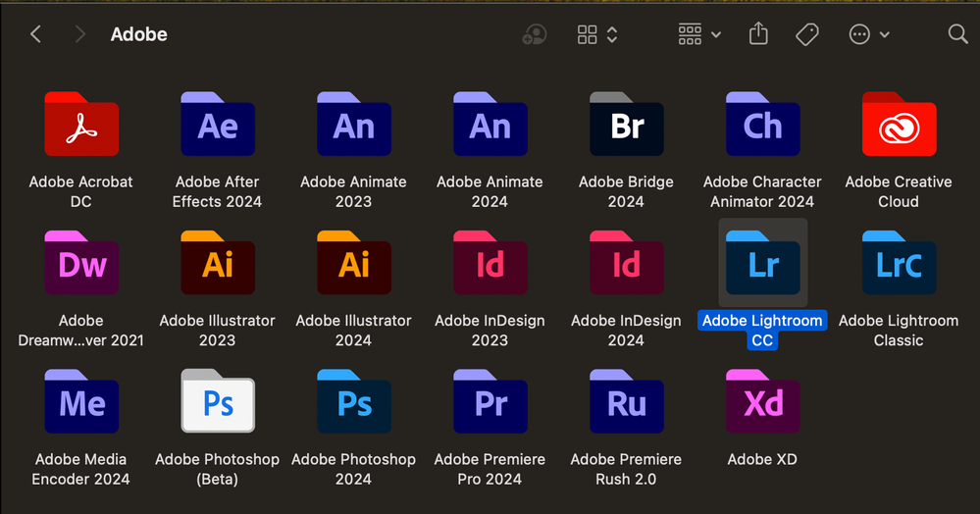The height and width of the screenshot is (514, 980).
Task: Click the "Adobe Premiere Pro 2024" label
Action: (x=490, y=469)
